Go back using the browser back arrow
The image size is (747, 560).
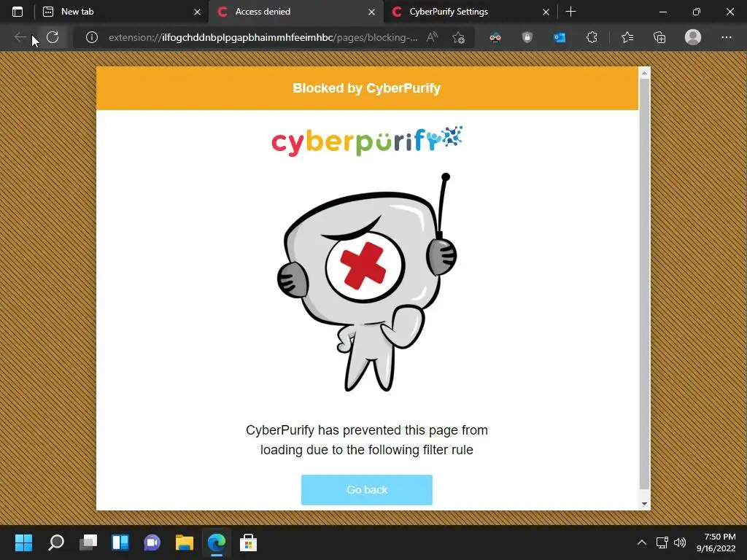coord(20,37)
